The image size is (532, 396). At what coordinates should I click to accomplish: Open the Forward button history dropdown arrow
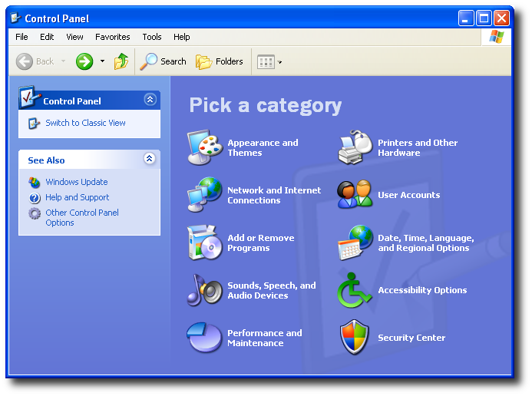103,61
